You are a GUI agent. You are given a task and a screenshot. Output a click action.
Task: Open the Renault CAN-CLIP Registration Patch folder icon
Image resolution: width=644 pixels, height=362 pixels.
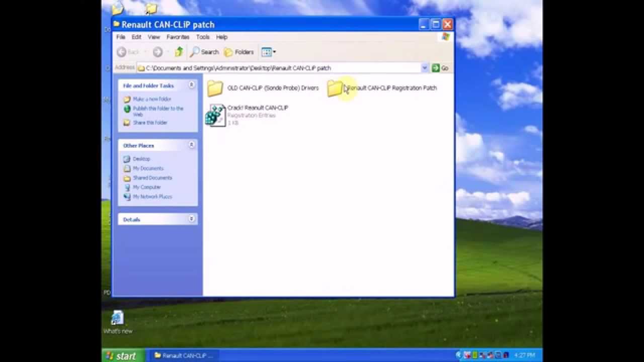pyautogui.click(x=335, y=88)
